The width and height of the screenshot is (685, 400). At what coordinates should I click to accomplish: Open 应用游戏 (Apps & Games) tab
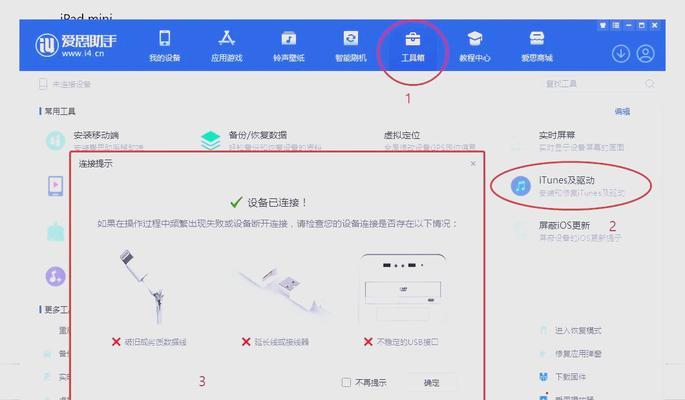coord(226,46)
